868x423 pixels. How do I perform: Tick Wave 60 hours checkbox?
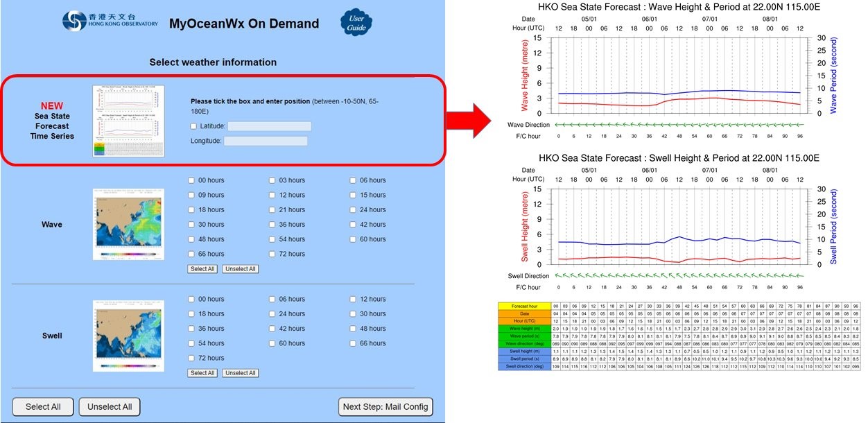click(354, 239)
